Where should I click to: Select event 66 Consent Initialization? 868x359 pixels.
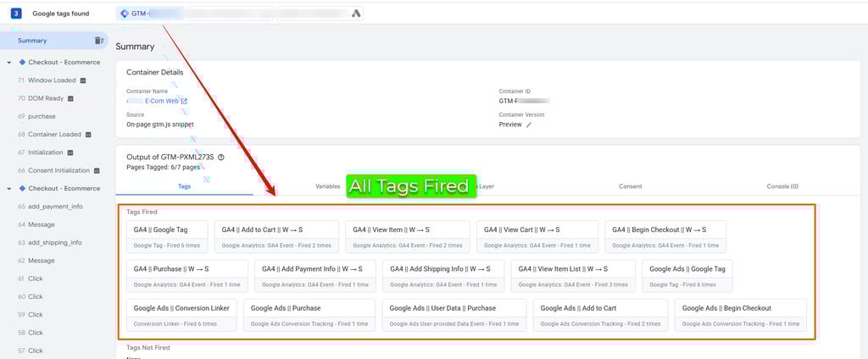(59, 170)
